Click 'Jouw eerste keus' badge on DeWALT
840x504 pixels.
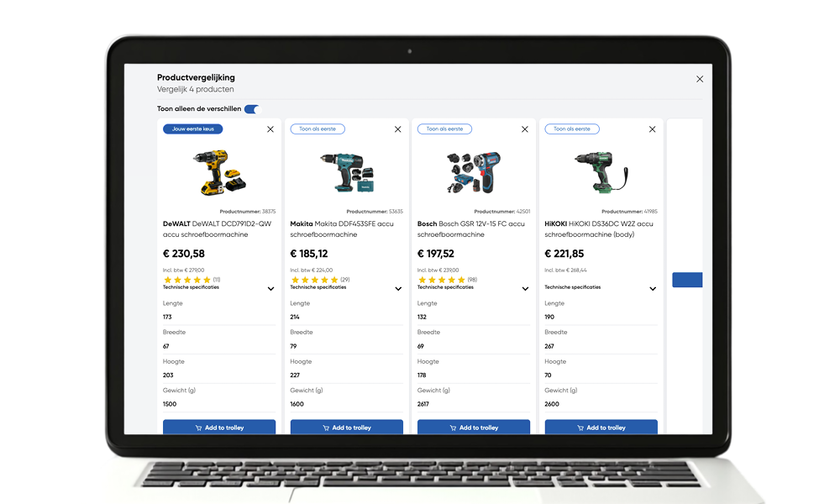pyautogui.click(x=193, y=129)
